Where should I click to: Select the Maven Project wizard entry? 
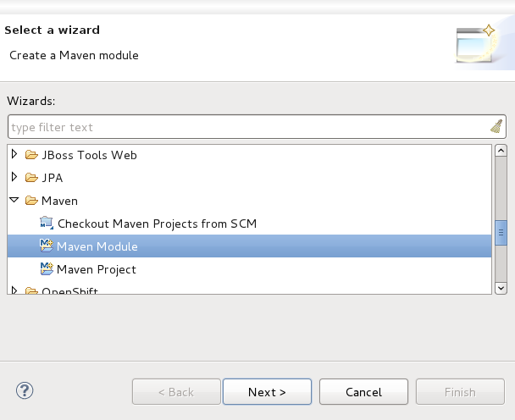[96, 269]
